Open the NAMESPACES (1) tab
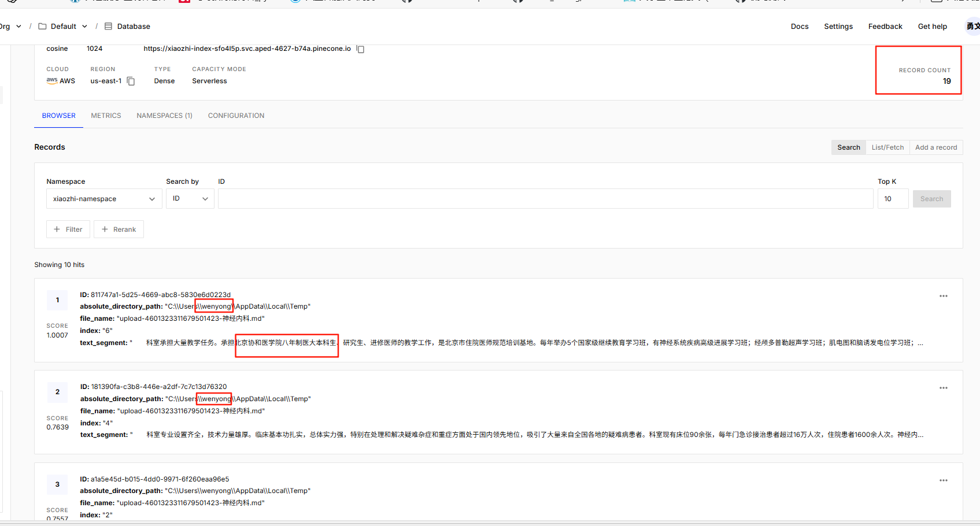The width and height of the screenshot is (980, 526). [x=164, y=116]
